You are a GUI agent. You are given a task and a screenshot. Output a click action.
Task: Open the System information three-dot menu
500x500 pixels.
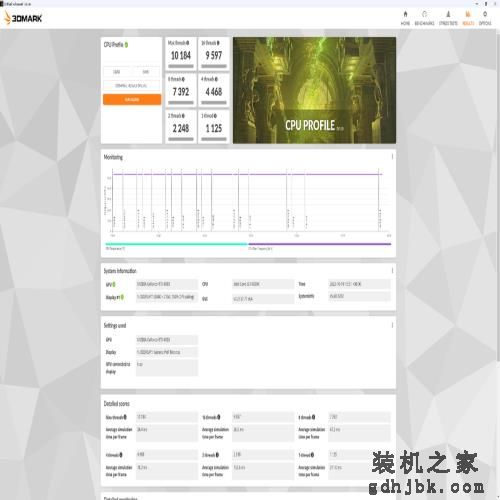(392, 270)
